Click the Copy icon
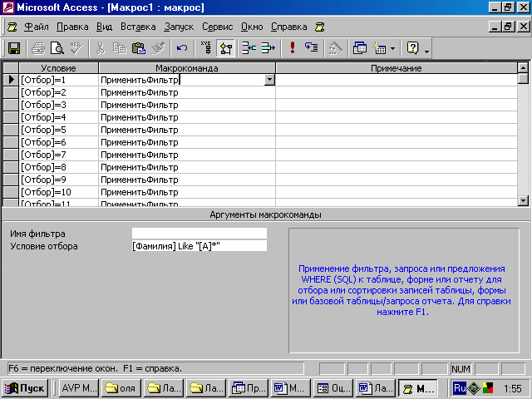Viewport: 532px width, 399px height. [119, 48]
